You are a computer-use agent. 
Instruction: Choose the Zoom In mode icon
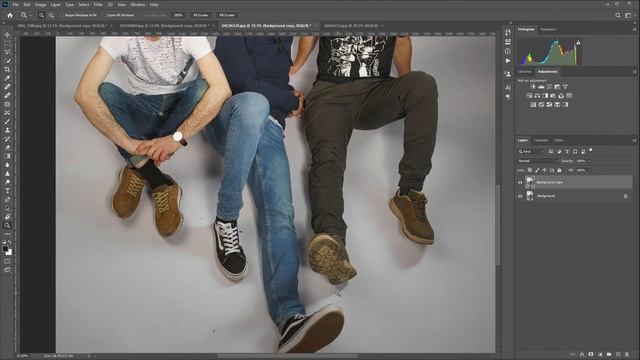[41, 15]
